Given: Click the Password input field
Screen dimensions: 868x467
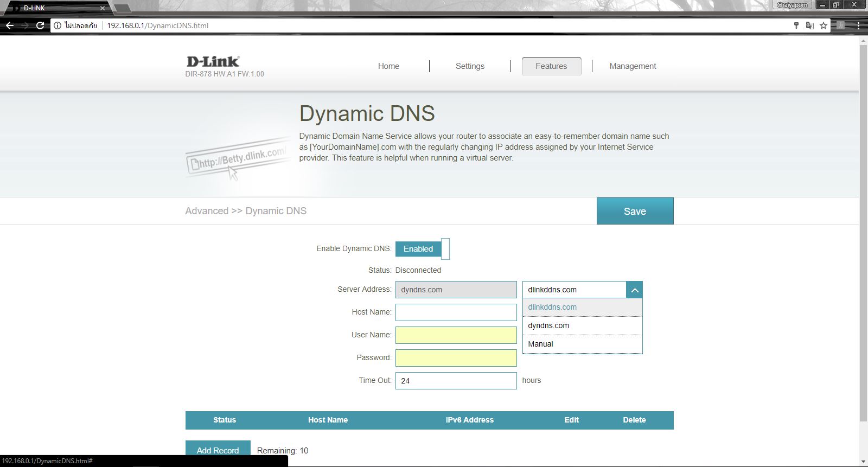Looking at the screenshot, I should click(x=456, y=358).
